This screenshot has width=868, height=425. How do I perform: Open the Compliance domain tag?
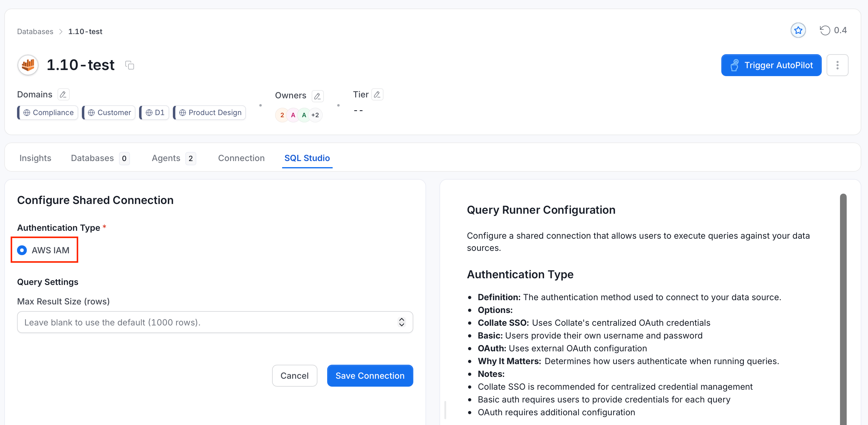(48, 113)
